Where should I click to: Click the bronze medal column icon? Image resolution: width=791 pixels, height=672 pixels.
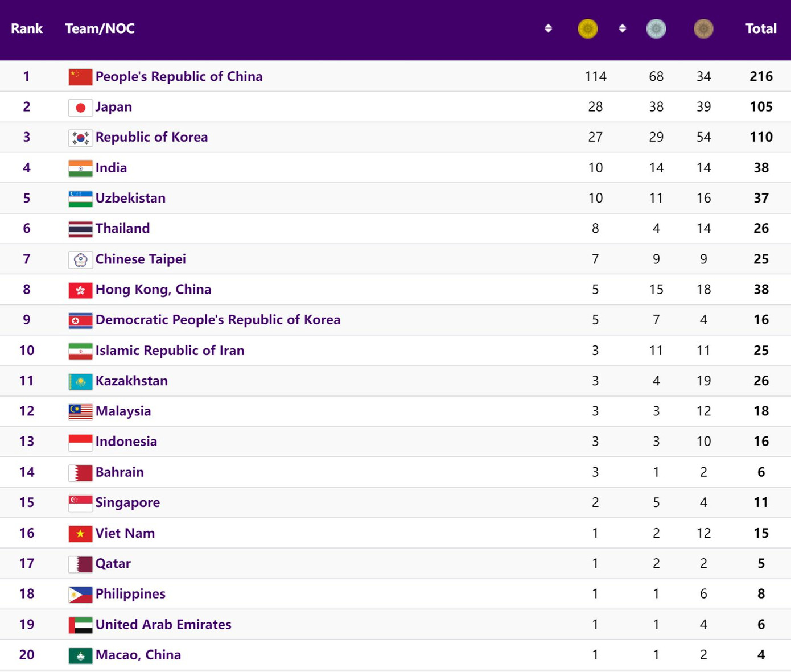click(703, 28)
